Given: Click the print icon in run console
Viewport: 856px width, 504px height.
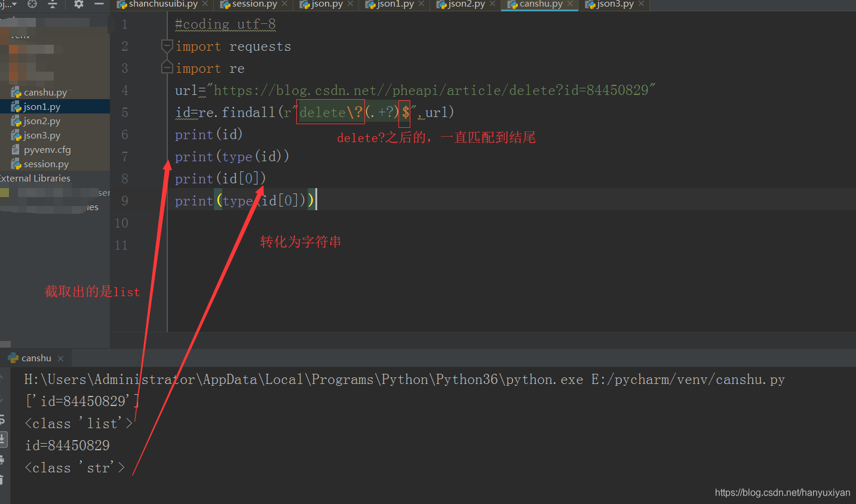Looking at the screenshot, I should (2, 460).
